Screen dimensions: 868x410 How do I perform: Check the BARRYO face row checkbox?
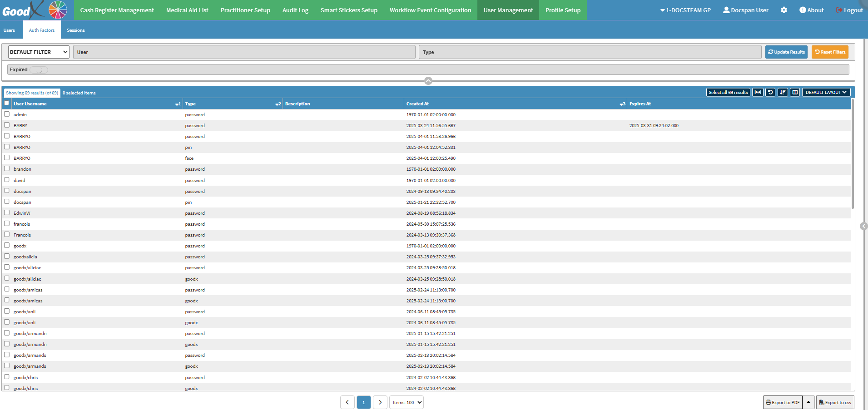click(x=7, y=158)
